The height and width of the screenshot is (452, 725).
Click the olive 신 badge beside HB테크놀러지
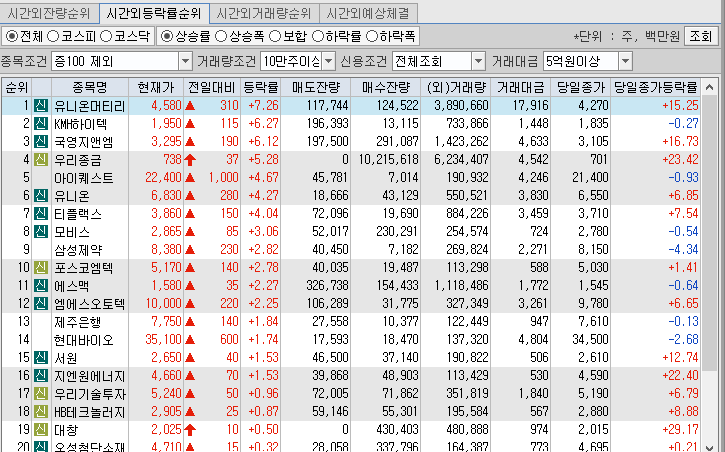[41, 412]
